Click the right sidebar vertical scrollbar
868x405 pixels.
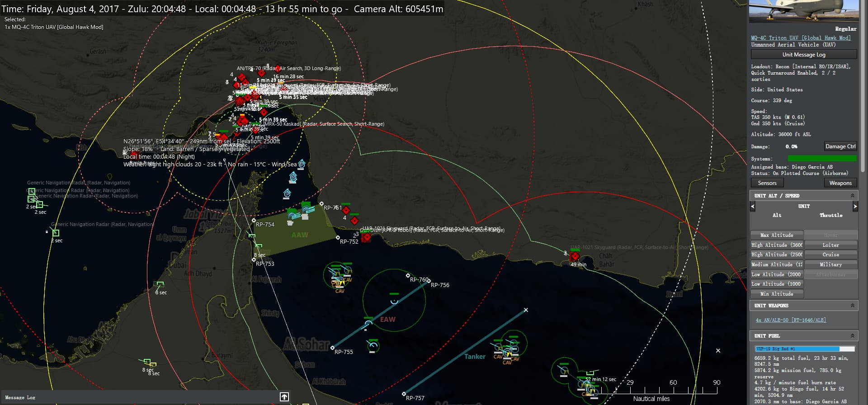pos(863,86)
